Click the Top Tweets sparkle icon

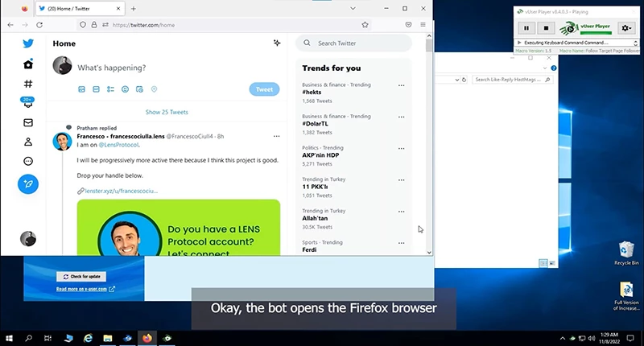277,43
